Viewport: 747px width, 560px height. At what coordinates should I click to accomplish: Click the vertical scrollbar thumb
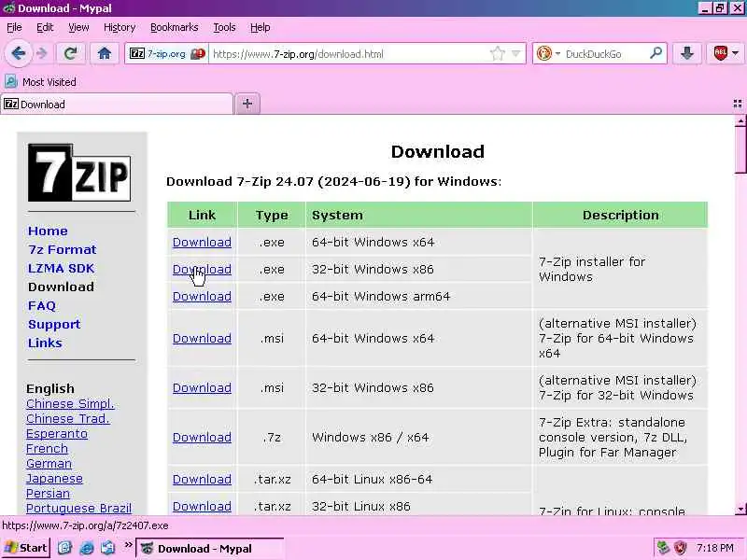coord(740,150)
